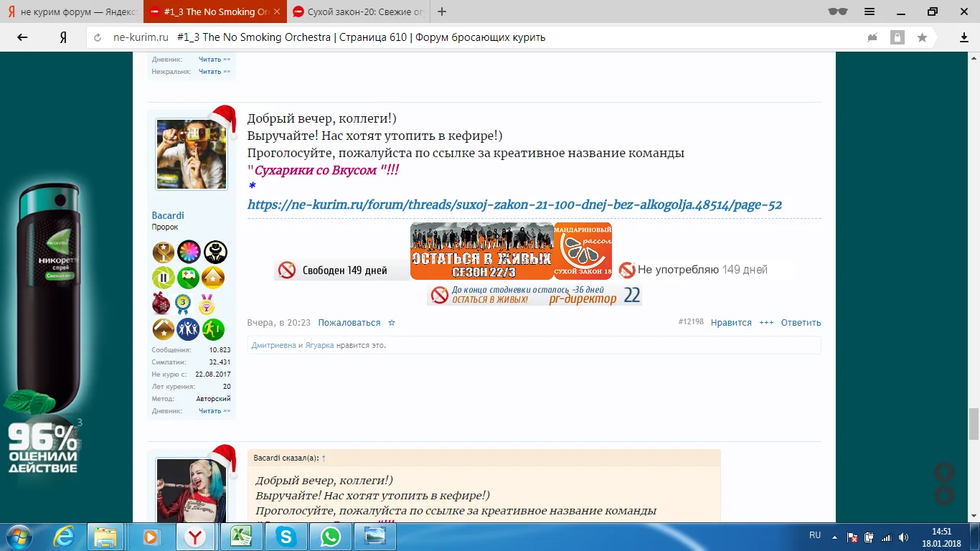Screen dimensions: 980x551
Task: Toggle the incognito sunglasses icon
Action: (837, 11)
